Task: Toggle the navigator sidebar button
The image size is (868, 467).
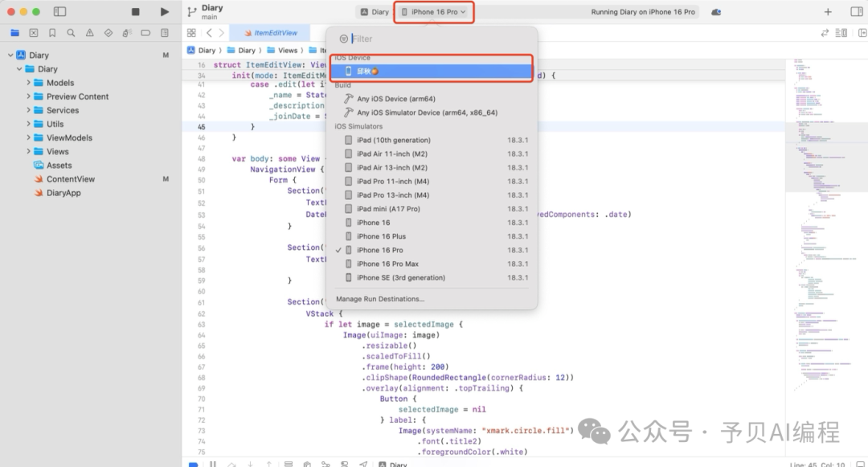Action: (x=59, y=11)
